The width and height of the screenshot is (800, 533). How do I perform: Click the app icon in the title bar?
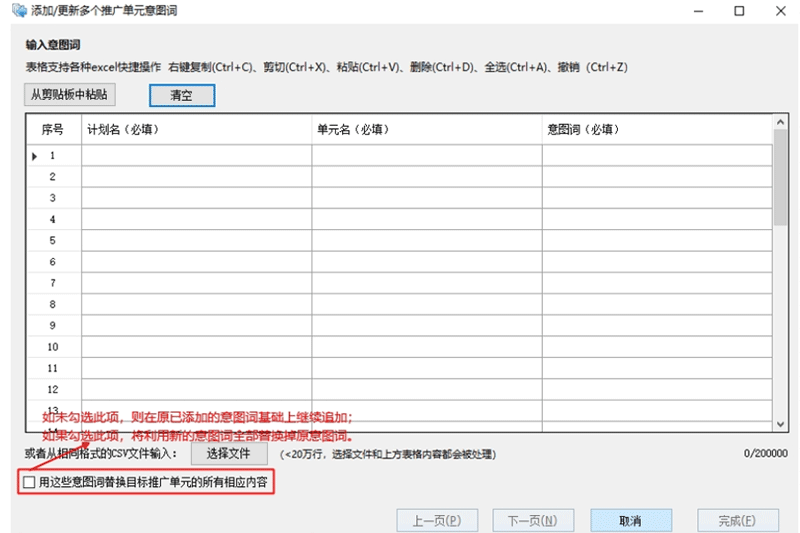tap(18, 11)
